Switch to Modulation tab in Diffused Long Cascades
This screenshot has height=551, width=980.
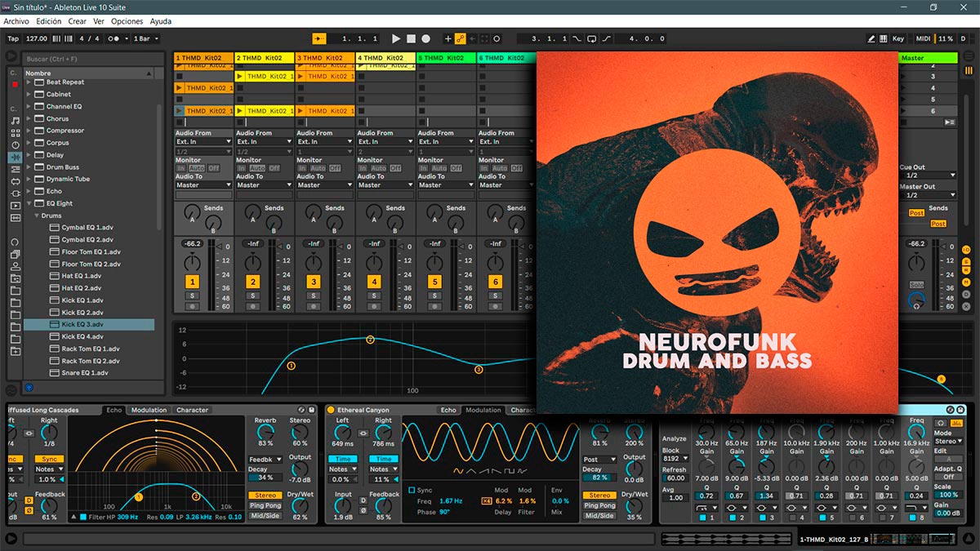coord(149,410)
